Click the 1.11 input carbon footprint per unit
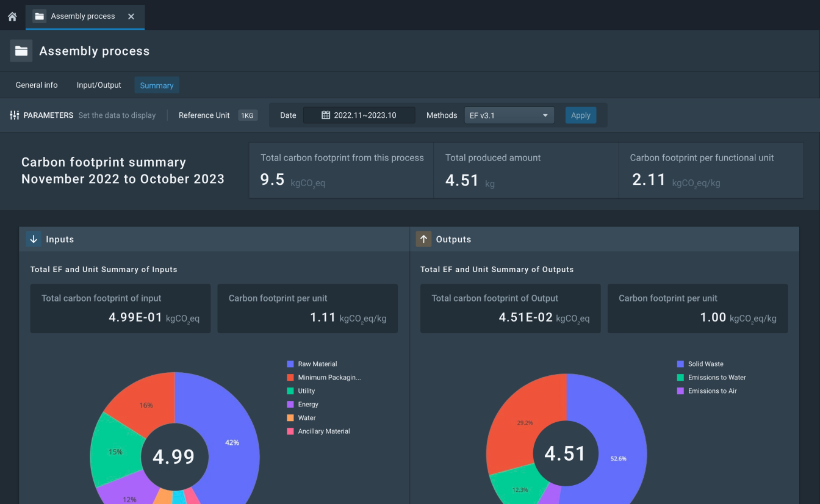The height and width of the screenshot is (504, 820). [323, 317]
